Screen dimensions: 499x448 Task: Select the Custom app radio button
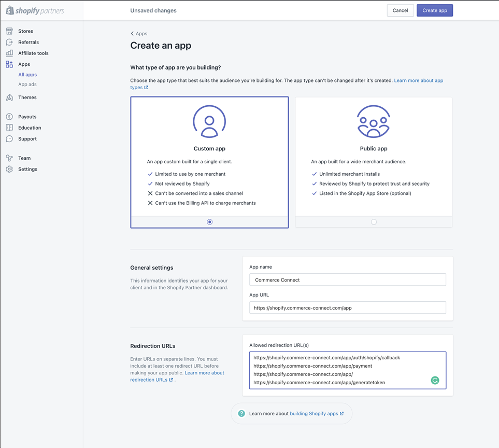(210, 222)
